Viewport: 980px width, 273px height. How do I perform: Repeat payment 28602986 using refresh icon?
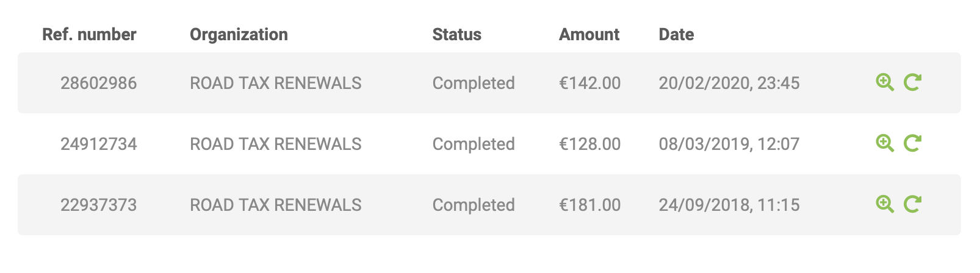(912, 82)
